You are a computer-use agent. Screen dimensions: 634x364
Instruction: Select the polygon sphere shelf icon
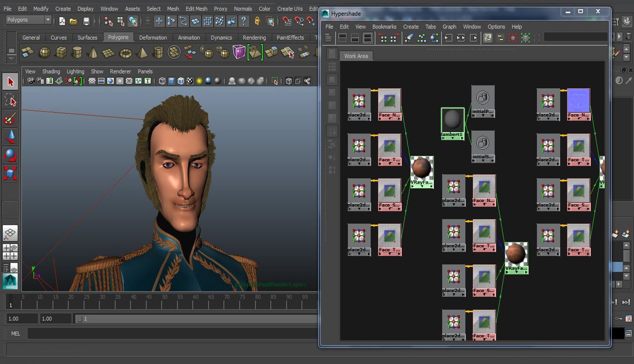pos(45,52)
